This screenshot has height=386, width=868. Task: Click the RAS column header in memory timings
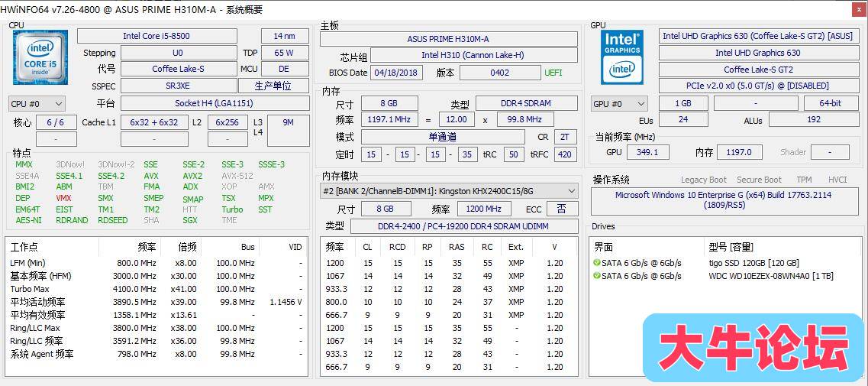coord(457,247)
